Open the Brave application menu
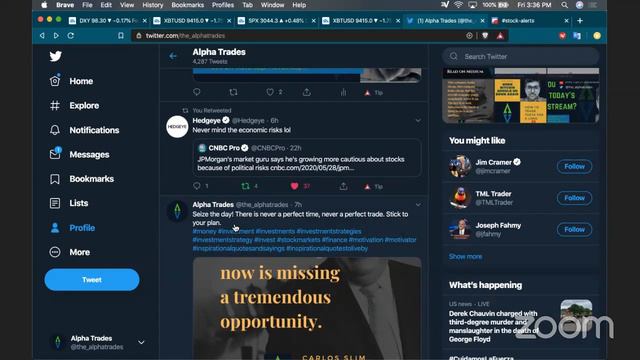 [x=65, y=5]
